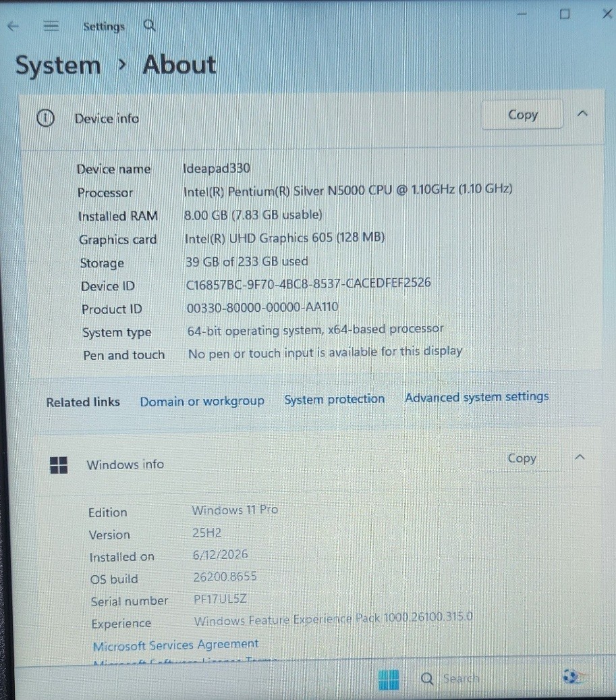616x700 pixels.
Task: Collapse the Device info section chevron
Action: 582,114
